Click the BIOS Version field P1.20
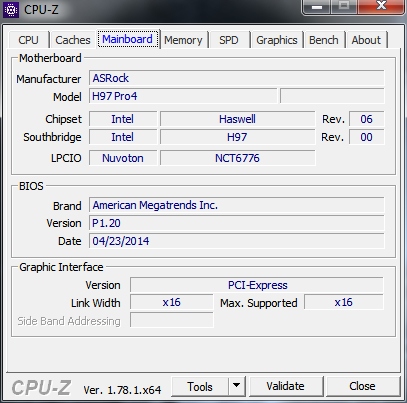Image resolution: width=407 pixels, height=403 pixels. coord(237,223)
